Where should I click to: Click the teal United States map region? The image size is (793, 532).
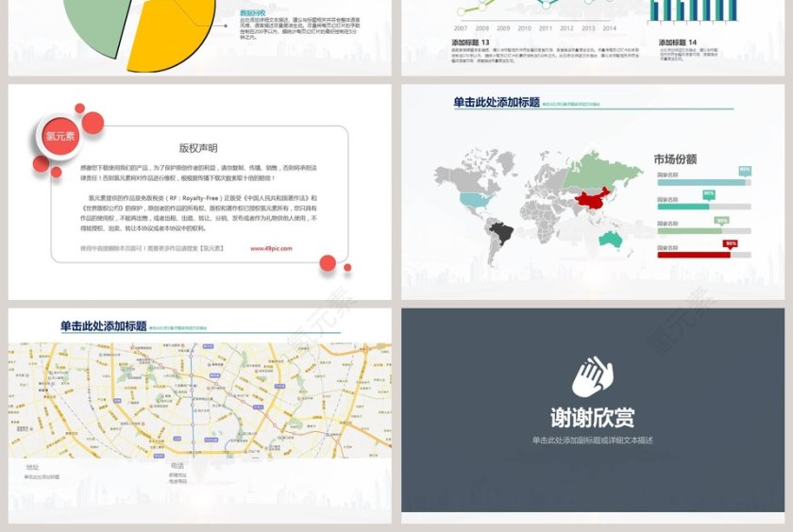[476, 202]
